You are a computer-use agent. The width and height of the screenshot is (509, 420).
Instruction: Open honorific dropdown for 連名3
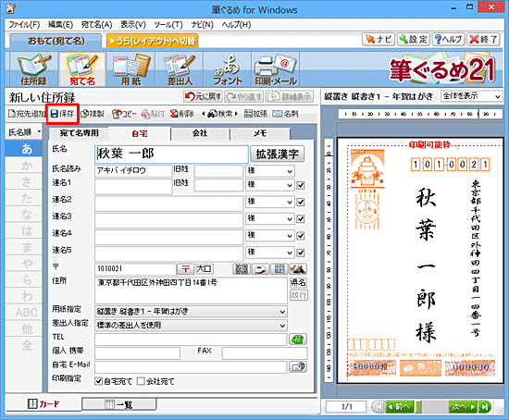click(269, 218)
